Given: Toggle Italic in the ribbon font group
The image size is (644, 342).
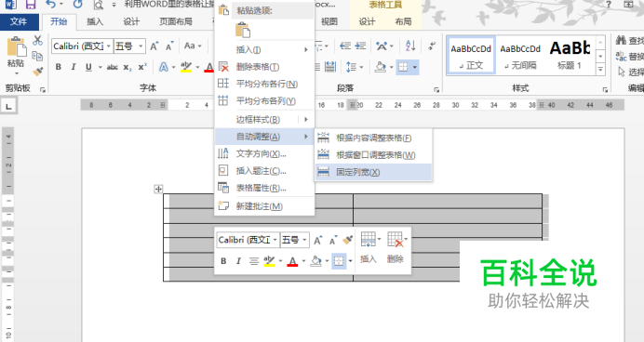Looking at the screenshot, I should [74, 67].
